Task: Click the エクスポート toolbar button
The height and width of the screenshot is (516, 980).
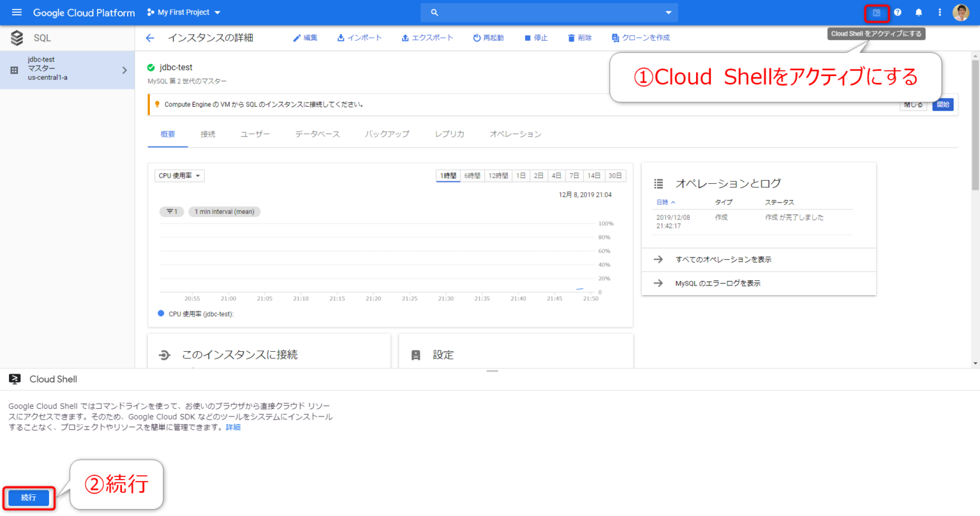Action: pos(427,38)
